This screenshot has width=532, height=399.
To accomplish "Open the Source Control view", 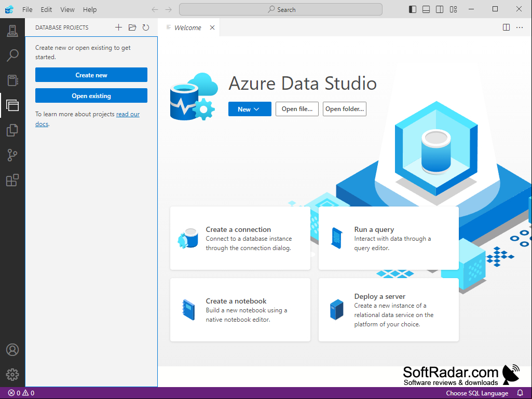I will click(x=12, y=155).
